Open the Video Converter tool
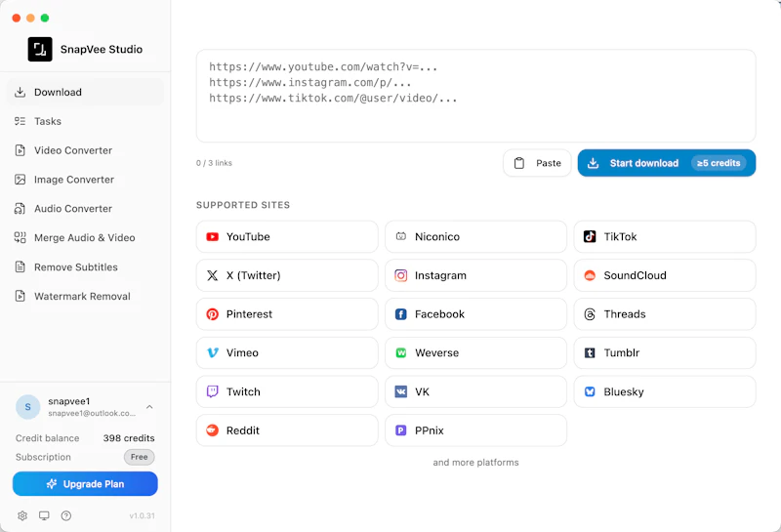This screenshot has width=781, height=532. click(x=85, y=150)
